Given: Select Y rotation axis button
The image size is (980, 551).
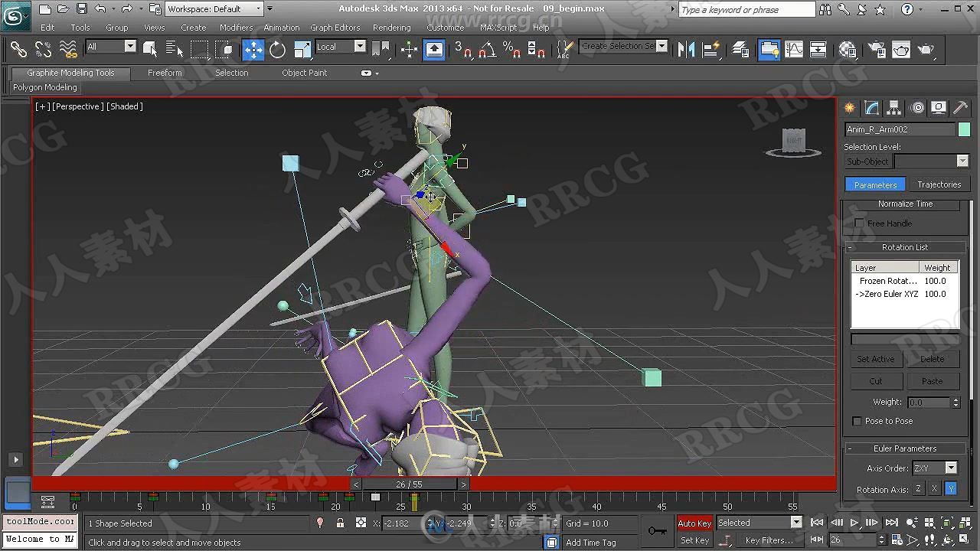Looking at the screenshot, I should click(x=950, y=489).
